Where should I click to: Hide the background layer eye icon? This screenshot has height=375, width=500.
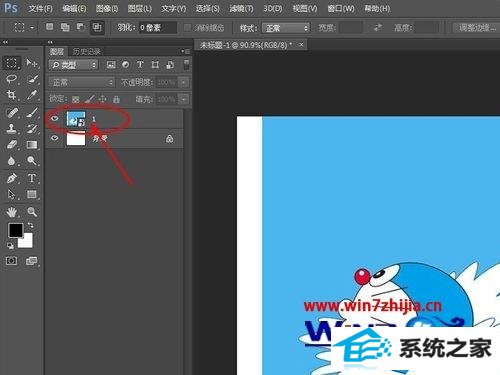tap(55, 138)
